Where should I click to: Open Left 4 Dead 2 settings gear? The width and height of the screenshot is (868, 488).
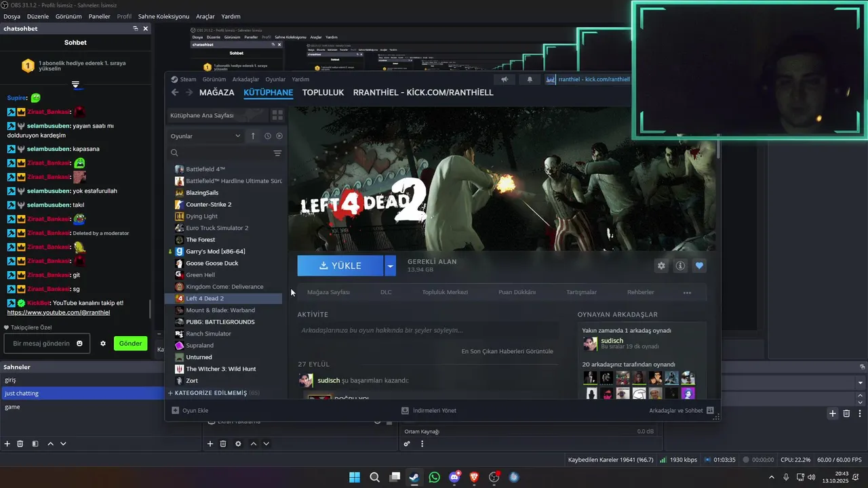pyautogui.click(x=661, y=266)
